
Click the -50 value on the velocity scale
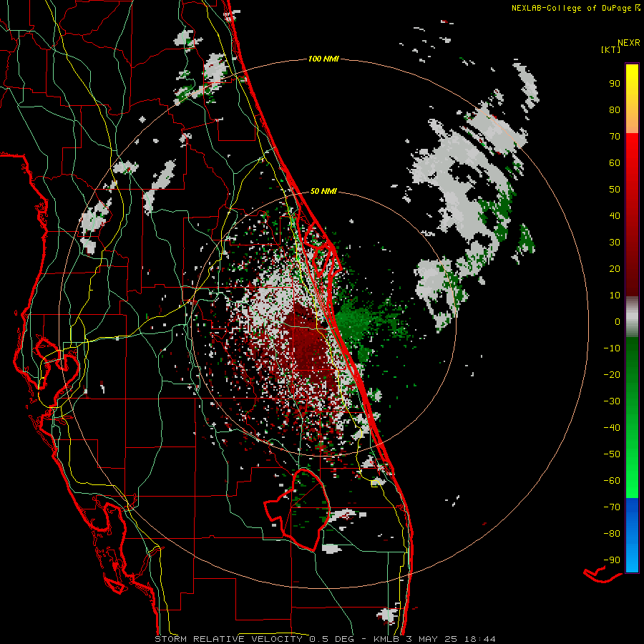(x=612, y=454)
